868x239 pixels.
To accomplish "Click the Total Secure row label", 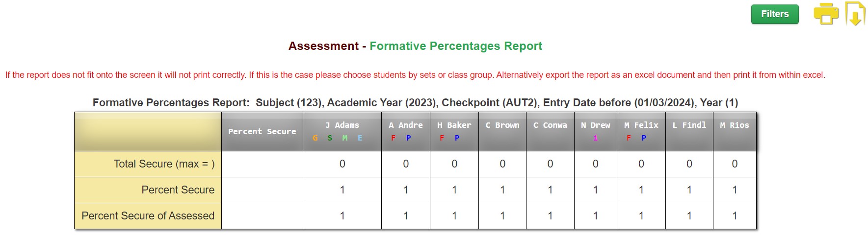I will (x=164, y=164).
